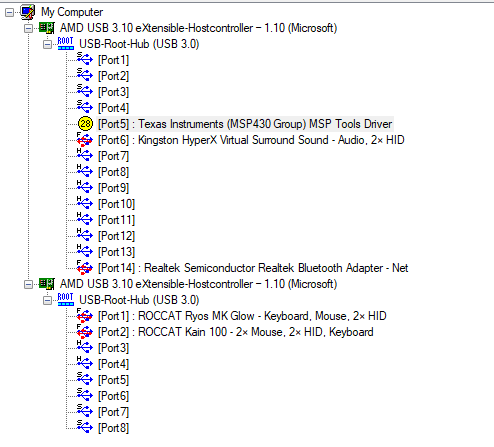This screenshot has height=447, width=494.
Task: Collapse the My Computer tree node
Action: tap(9, 13)
